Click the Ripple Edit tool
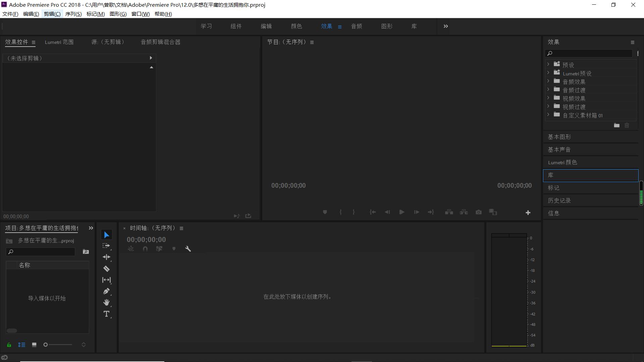The width and height of the screenshot is (644, 362). [x=106, y=257]
